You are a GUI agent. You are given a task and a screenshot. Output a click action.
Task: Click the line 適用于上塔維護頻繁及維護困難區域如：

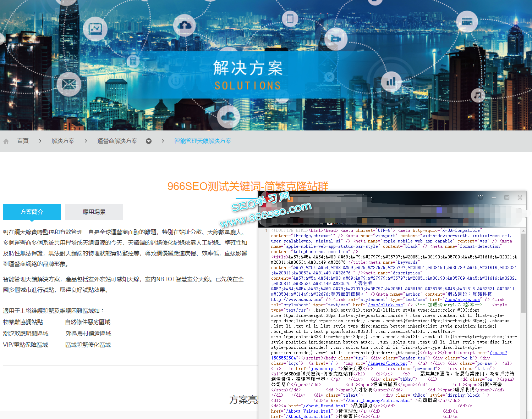point(54,311)
